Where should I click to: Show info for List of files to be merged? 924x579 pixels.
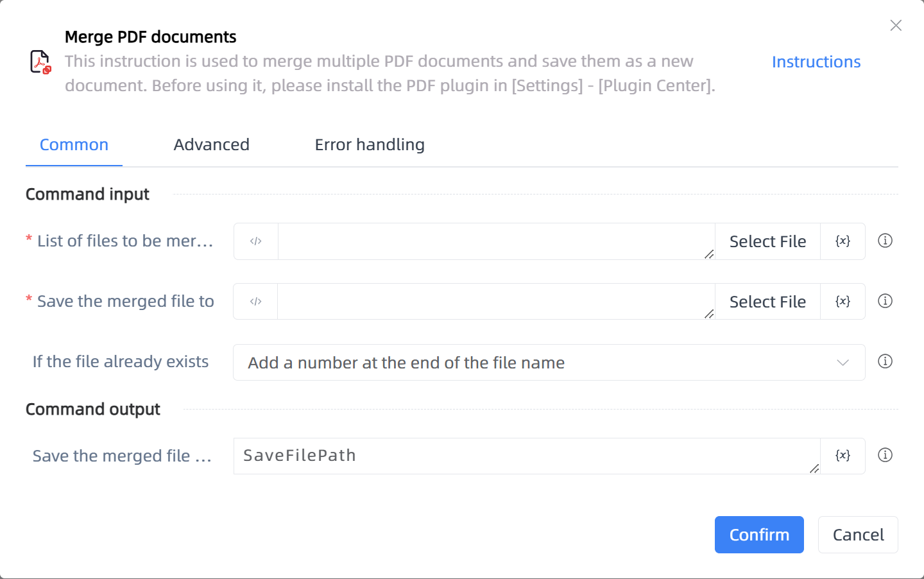click(x=885, y=241)
